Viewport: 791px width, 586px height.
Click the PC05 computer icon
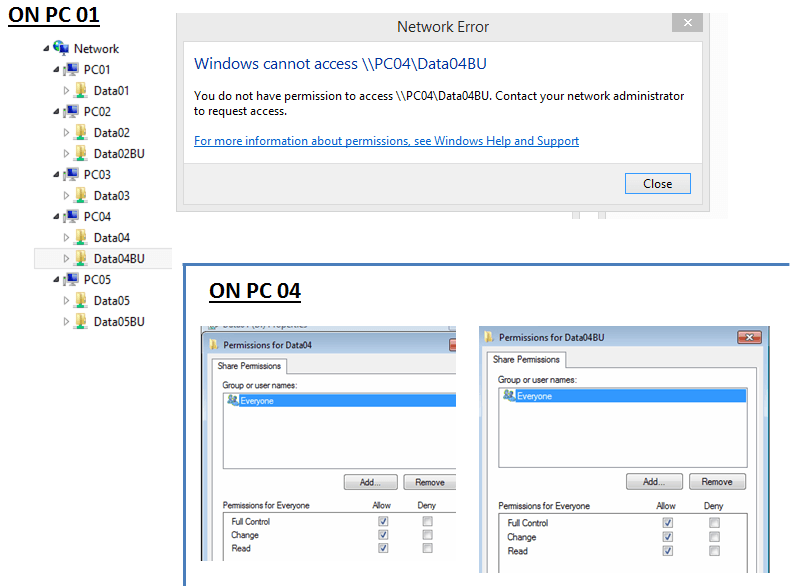point(71,279)
